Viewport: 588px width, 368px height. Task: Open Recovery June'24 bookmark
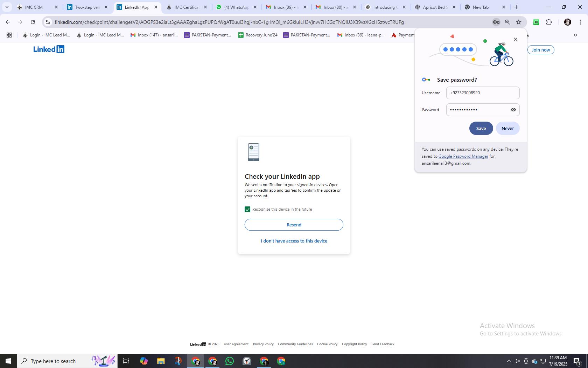point(258,35)
